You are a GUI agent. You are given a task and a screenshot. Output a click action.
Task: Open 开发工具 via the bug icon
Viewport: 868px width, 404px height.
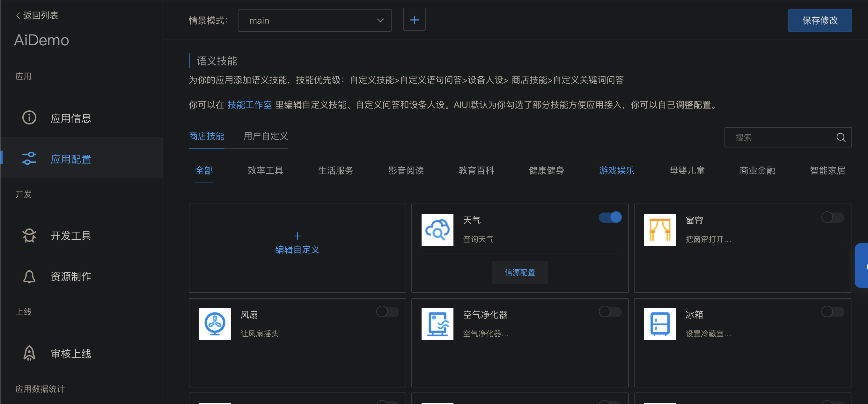[29, 236]
